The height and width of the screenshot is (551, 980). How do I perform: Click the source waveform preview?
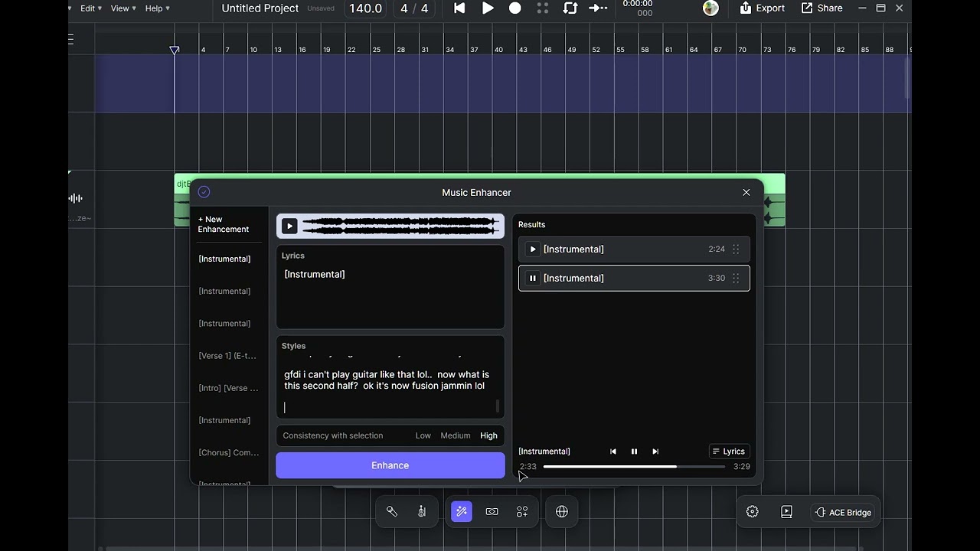[x=400, y=226]
